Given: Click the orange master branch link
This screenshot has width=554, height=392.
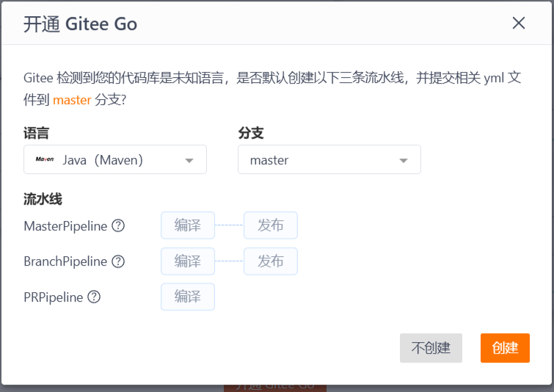Looking at the screenshot, I should 72,100.
